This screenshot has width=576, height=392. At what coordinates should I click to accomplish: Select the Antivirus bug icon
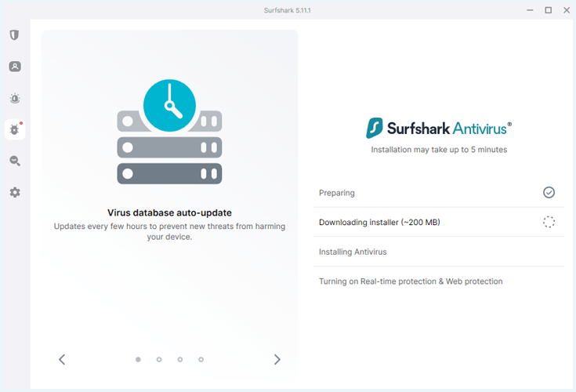click(15, 129)
